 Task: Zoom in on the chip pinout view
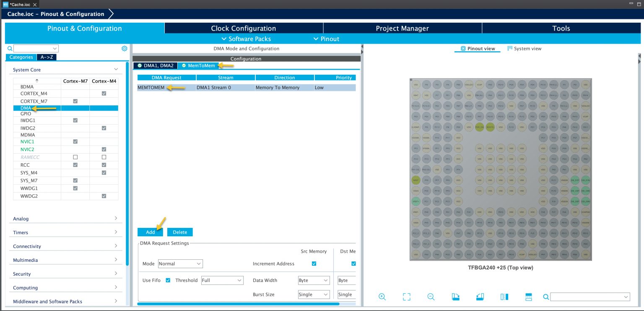(382, 297)
